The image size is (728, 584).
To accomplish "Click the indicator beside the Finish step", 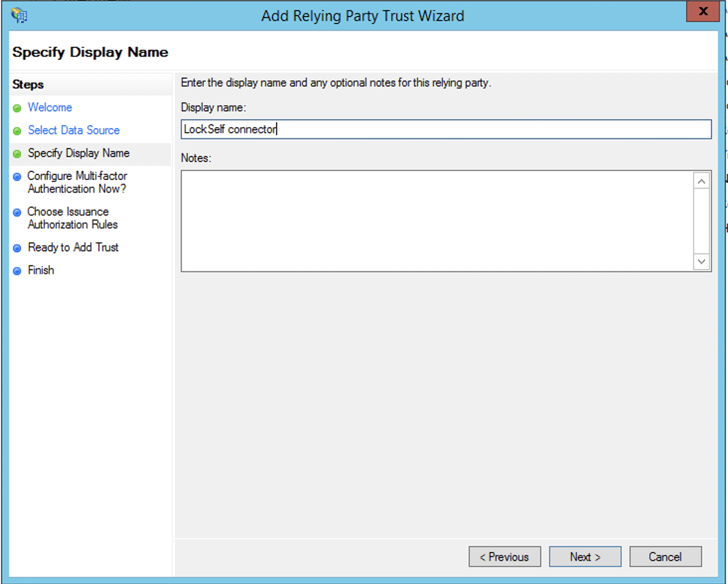I will (x=17, y=270).
